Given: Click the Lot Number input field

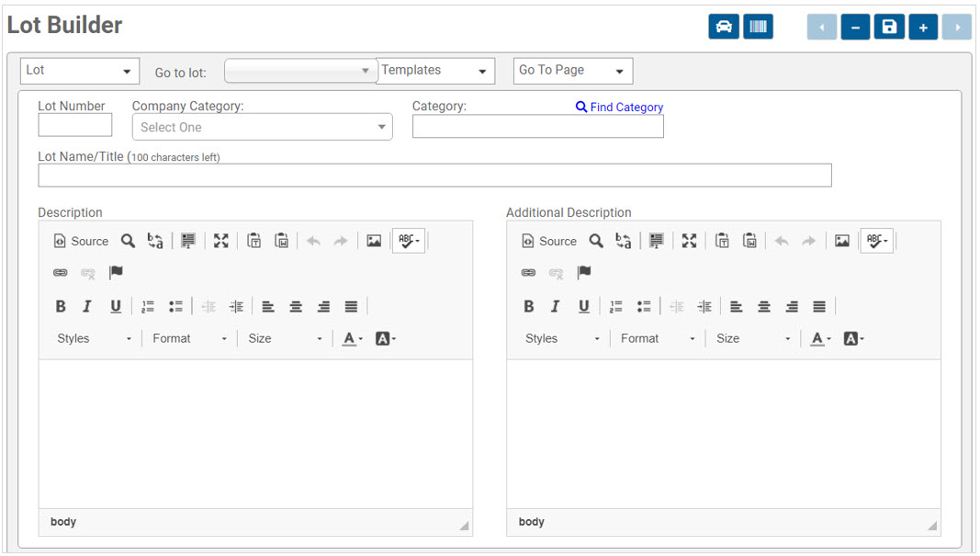Looking at the screenshot, I should [75, 125].
